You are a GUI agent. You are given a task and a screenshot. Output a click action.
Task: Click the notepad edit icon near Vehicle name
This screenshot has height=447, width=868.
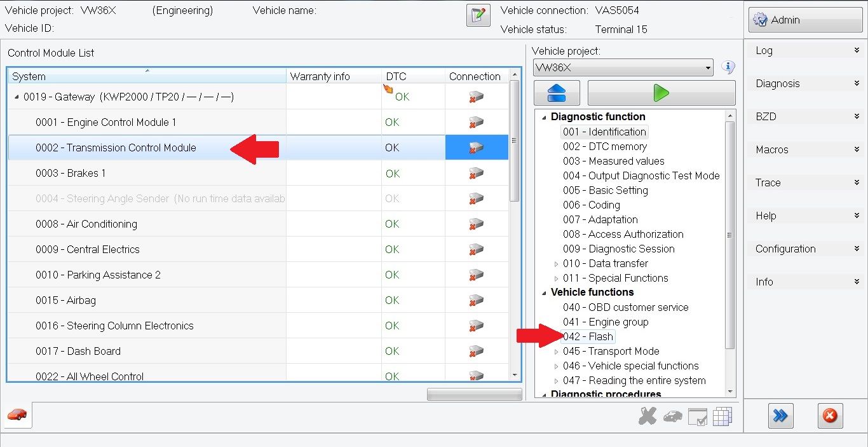pos(478,15)
